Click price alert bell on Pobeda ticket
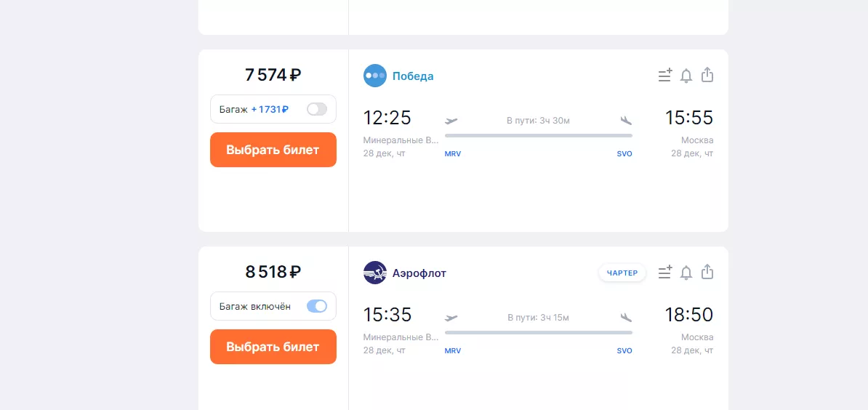This screenshot has height=410, width=868. (686, 76)
